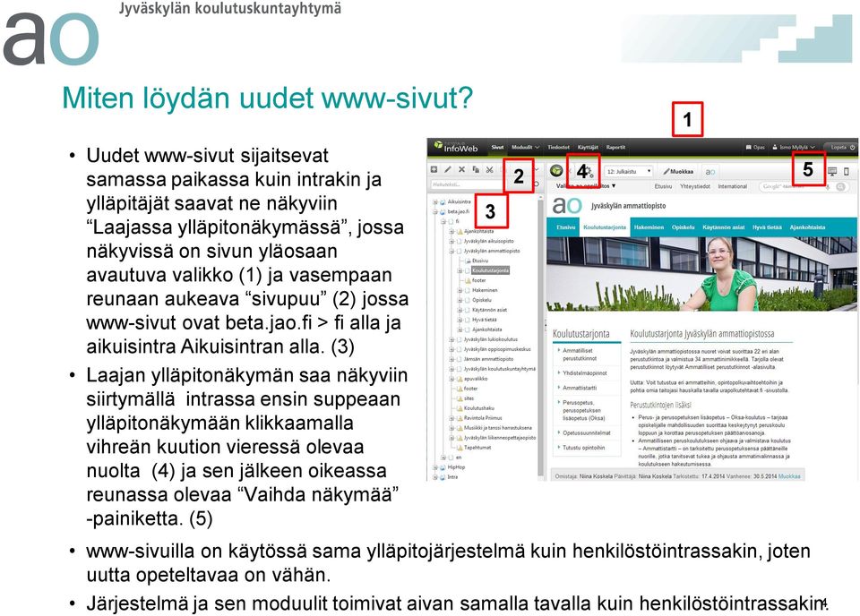Collapse the beta.jao.fi tree node
Viewport: 860px width, 616px height.
(435, 211)
